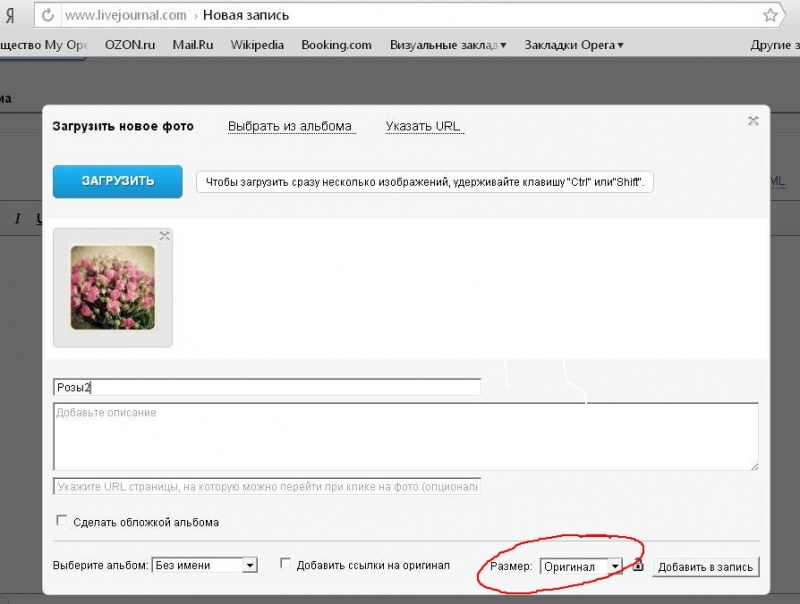The width and height of the screenshot is (800, 604).
Task: Switch to 'Выбрать из альбома' tab
Action: coord(290,126)
